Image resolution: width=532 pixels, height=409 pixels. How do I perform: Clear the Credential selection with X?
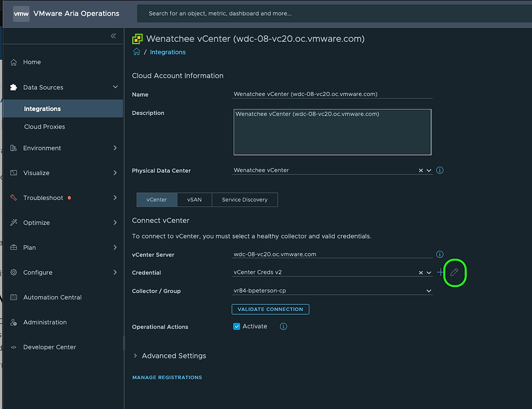[421, 273]
